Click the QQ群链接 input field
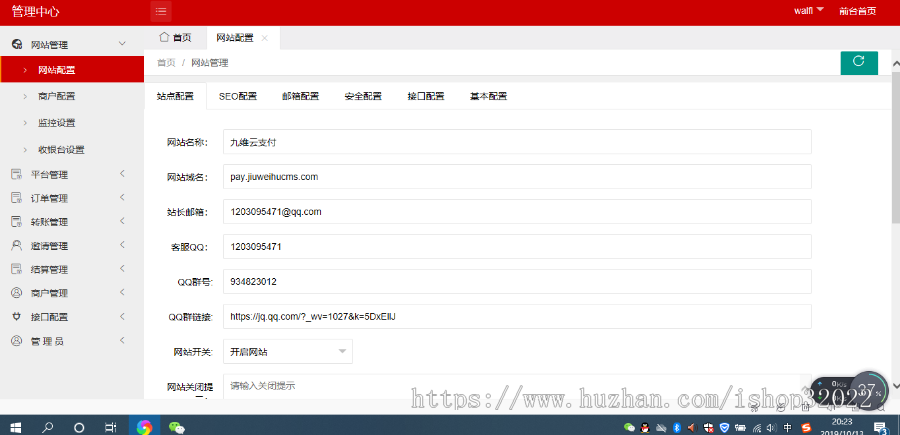This screenshot has width=900, height=435. coord(517,316)
